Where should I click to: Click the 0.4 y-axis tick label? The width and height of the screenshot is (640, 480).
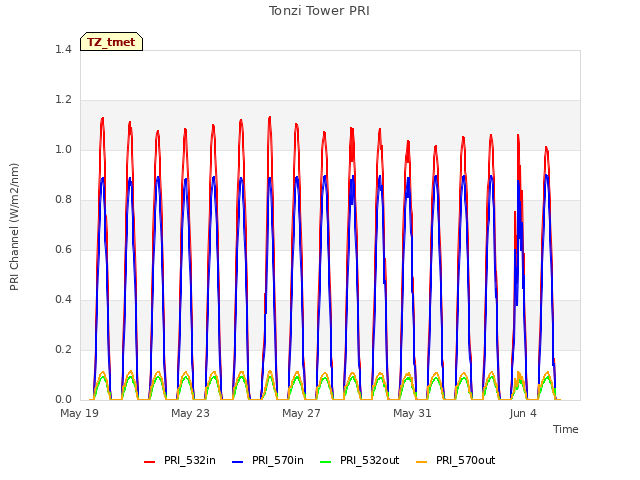point(63,300)
